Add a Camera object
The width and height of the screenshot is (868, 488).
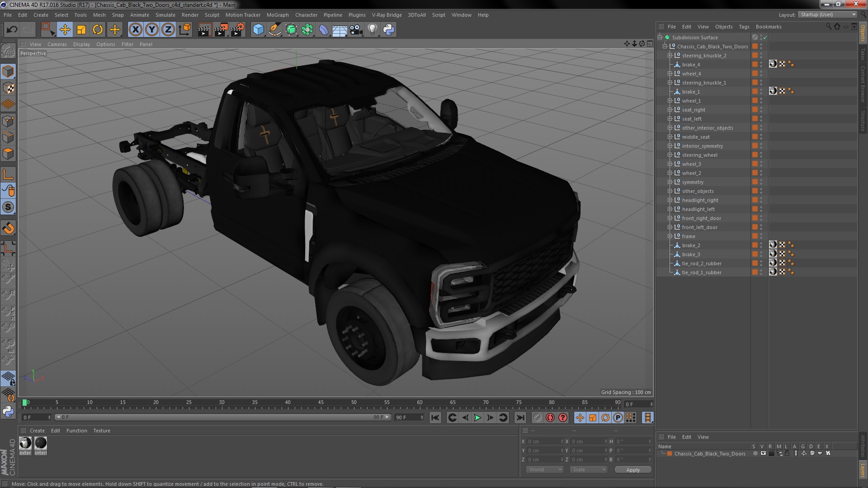click(356, 30)
